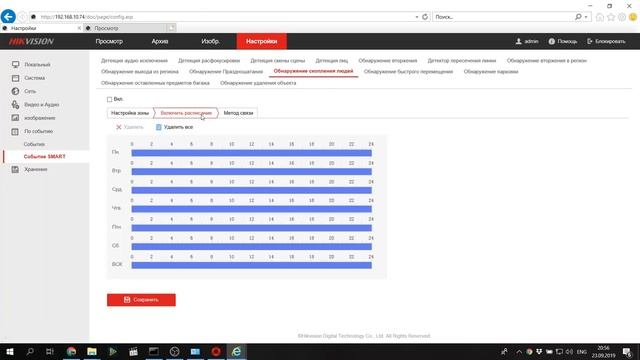The image size is (640, 360).
Task: Open address bar history dropdown arrow
Action: (x=417, y=17)
